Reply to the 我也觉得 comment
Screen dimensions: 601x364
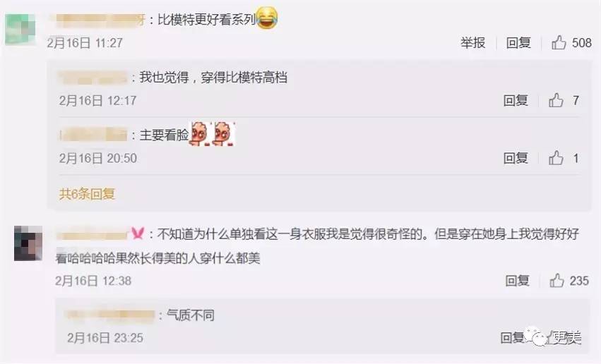[x=516, y=100]
